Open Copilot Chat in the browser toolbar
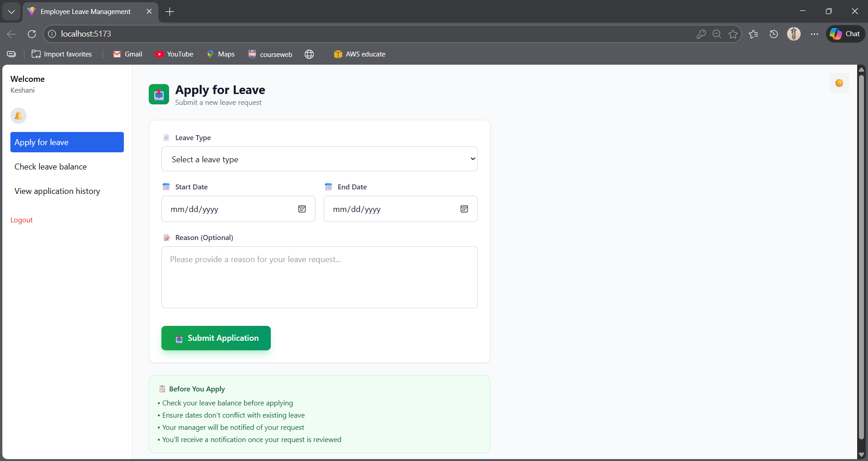The height and width of the screenshot is (461, 868). pyautogui.click(x=844, y=33)
